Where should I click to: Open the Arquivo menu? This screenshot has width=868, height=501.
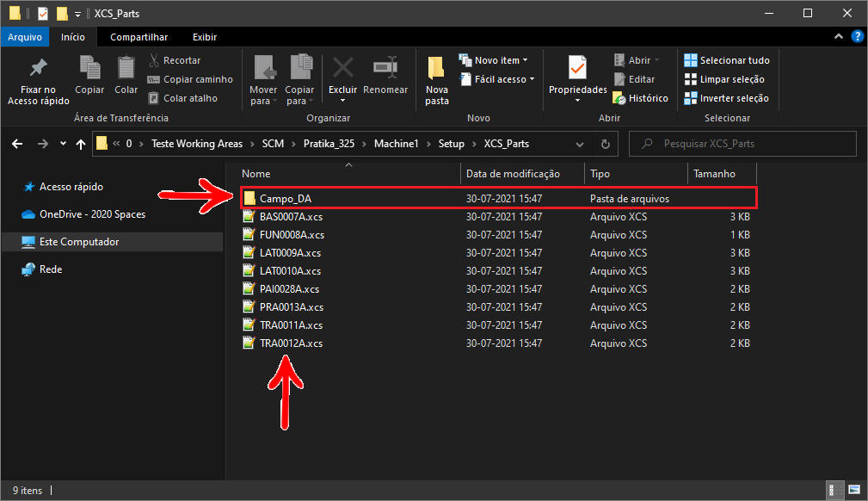pyautogui.click(x=25, y=37)
